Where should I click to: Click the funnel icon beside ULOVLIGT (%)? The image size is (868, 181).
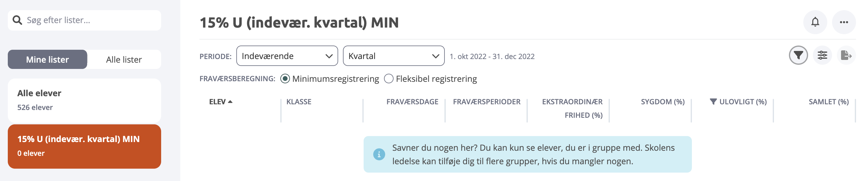tap(713, 102)
